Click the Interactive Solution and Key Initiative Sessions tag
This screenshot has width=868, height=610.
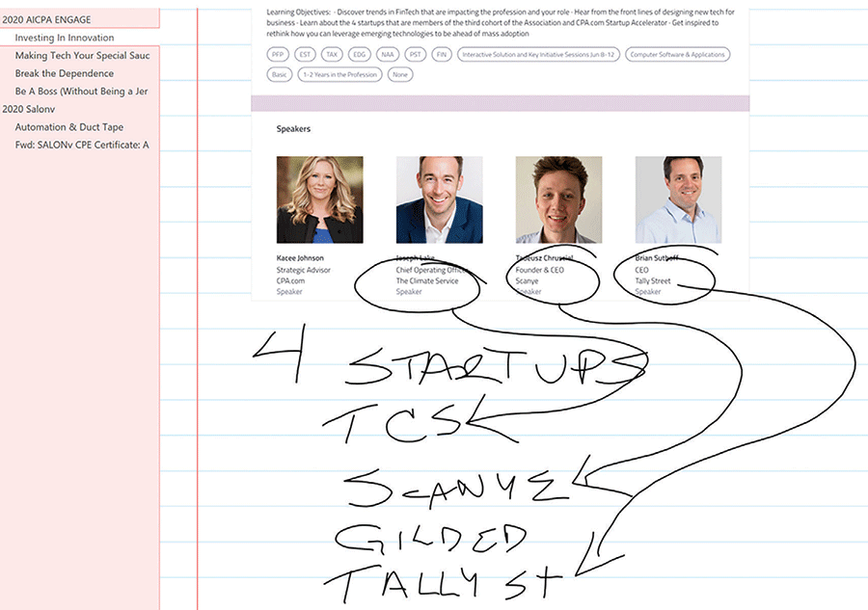click(538, 54)
